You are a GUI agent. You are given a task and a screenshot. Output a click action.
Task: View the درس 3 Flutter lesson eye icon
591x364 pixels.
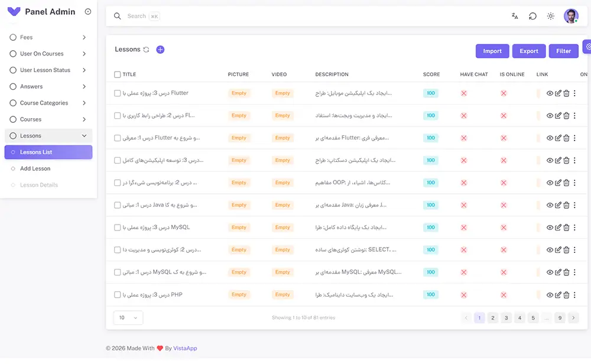tap(550, 93)
